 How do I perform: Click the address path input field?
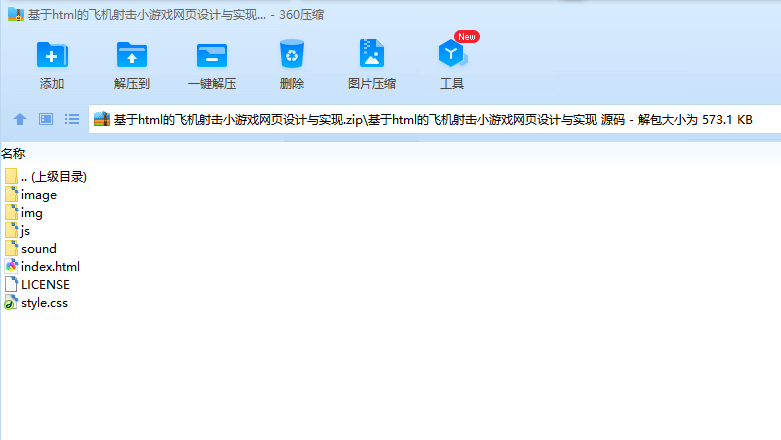(434, 119)
